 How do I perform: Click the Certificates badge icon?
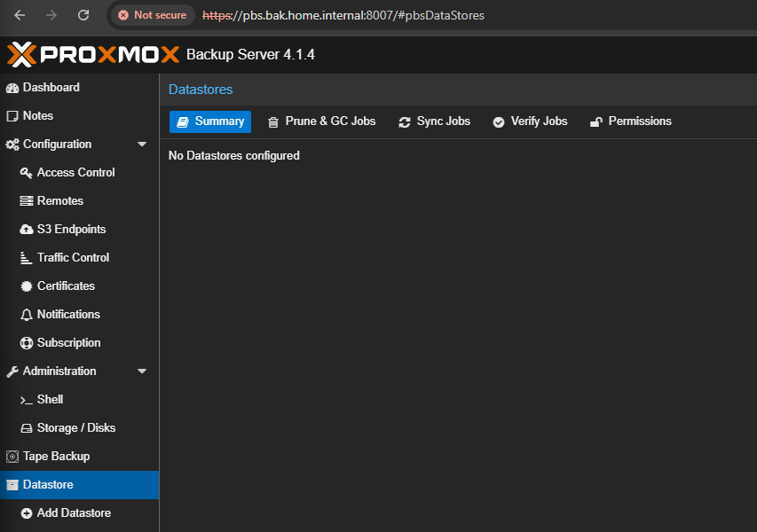pyautogui.click(x=26, y=286)
